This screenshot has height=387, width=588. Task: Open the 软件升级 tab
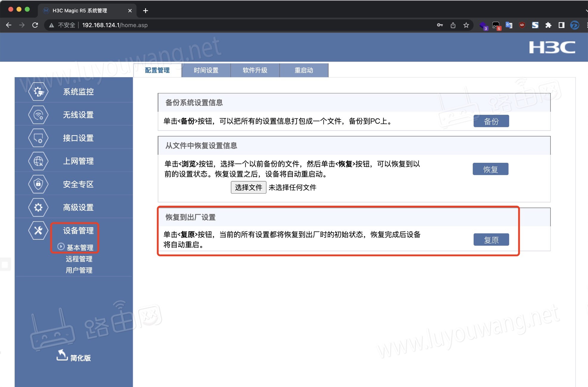coord(255,70)
